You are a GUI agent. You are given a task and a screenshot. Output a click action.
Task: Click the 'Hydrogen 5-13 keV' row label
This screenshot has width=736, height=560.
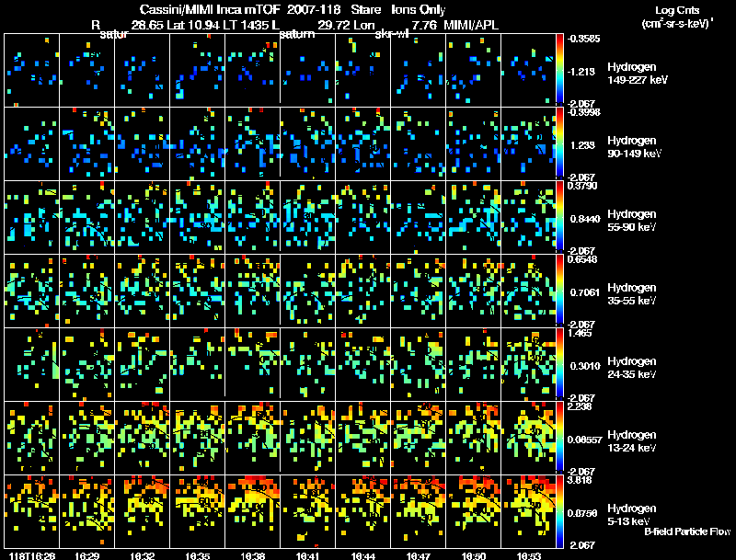pyautogui.click(x=632, y=515)
